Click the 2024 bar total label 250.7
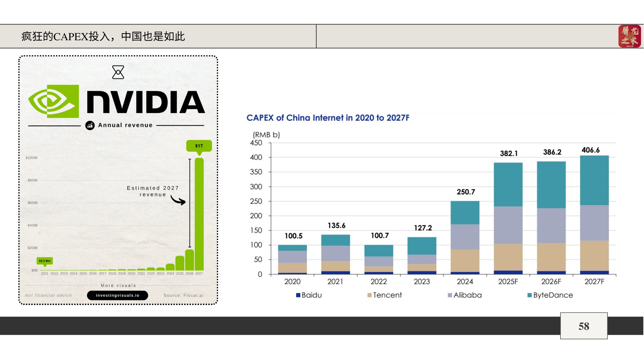The height and width of the screenshot is (362, 644). [x=466, y=192]
